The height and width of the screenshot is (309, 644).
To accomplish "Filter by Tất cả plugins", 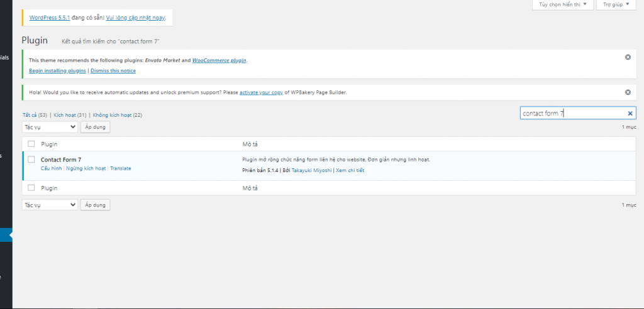I will 30,116.
